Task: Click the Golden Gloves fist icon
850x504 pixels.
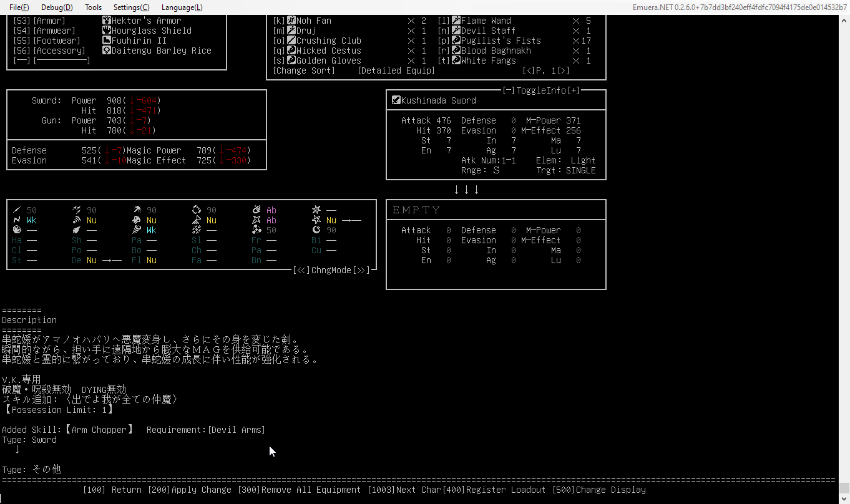Action: (291, 61)
